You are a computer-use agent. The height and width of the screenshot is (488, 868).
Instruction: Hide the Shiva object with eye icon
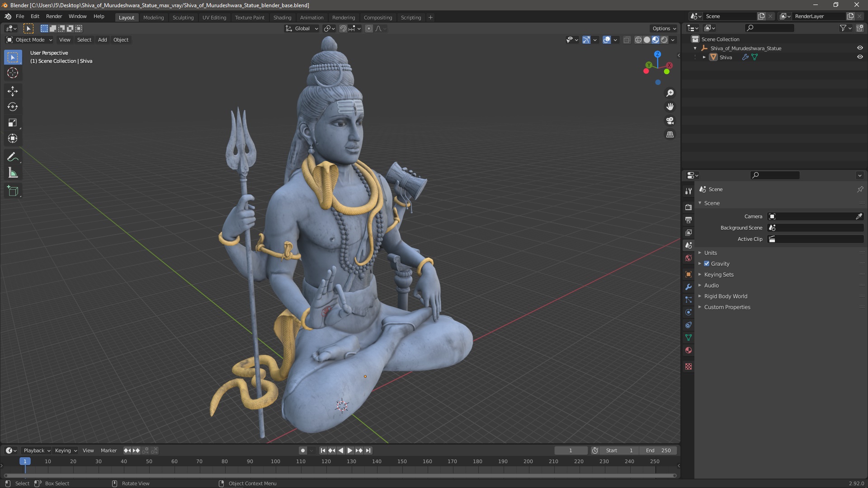click(860, 57)
